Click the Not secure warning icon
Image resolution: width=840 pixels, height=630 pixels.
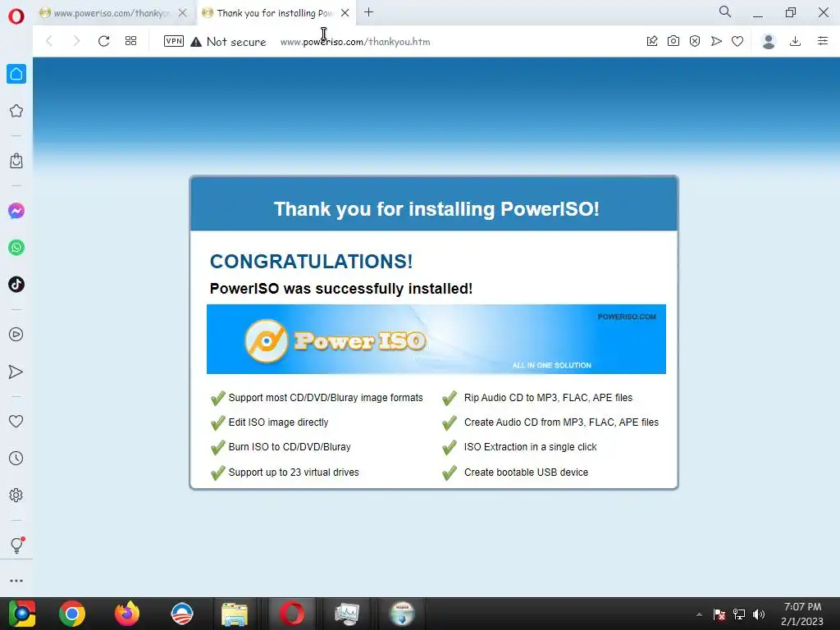196,42
